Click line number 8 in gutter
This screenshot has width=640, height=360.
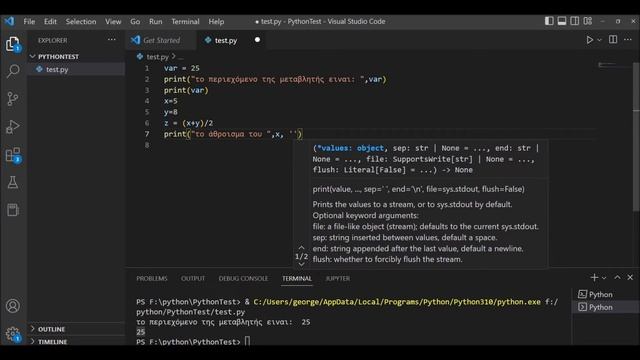[x=147, y=145]
